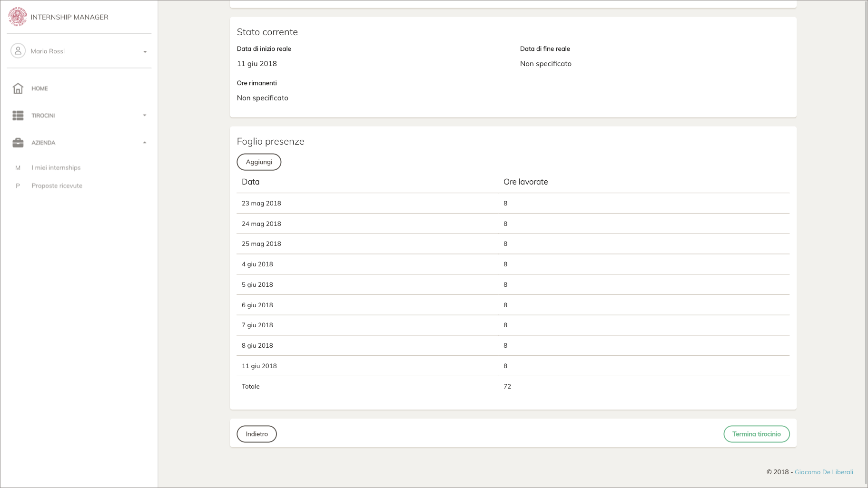Select the 4 giu 2018 row date
868x488 pixels.
(x=257, y=264)
